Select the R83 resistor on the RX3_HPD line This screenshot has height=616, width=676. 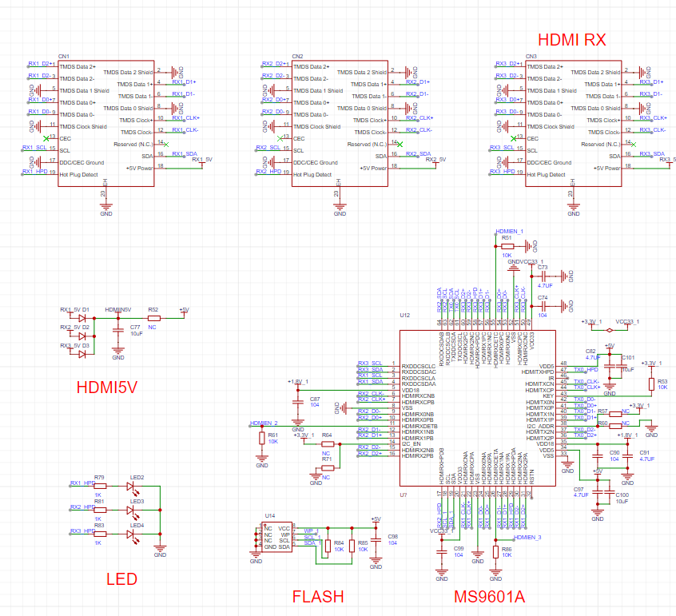[100, 534]
